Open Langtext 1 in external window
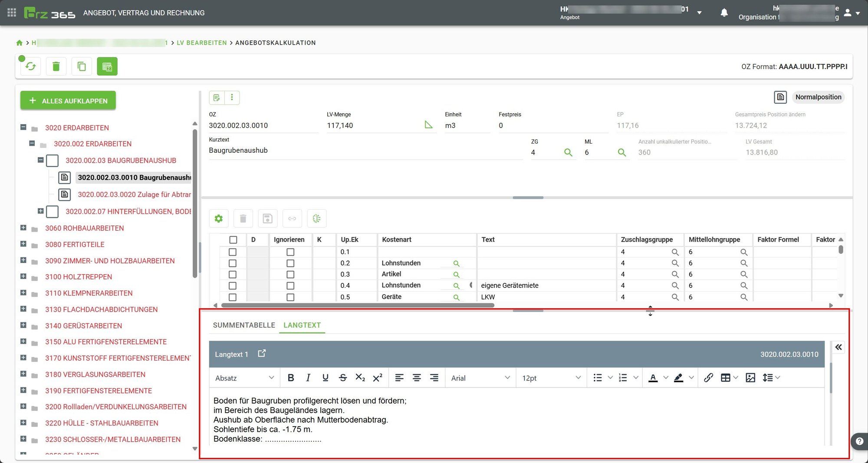 click(x=262, y=354)
